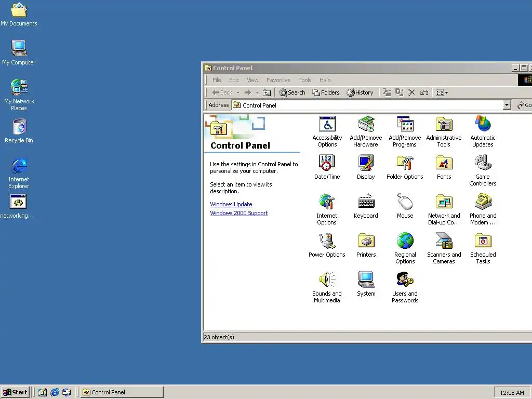Toggle the Folders pane button
This screenshot has width=532, height=399.
tap(326, 92)
